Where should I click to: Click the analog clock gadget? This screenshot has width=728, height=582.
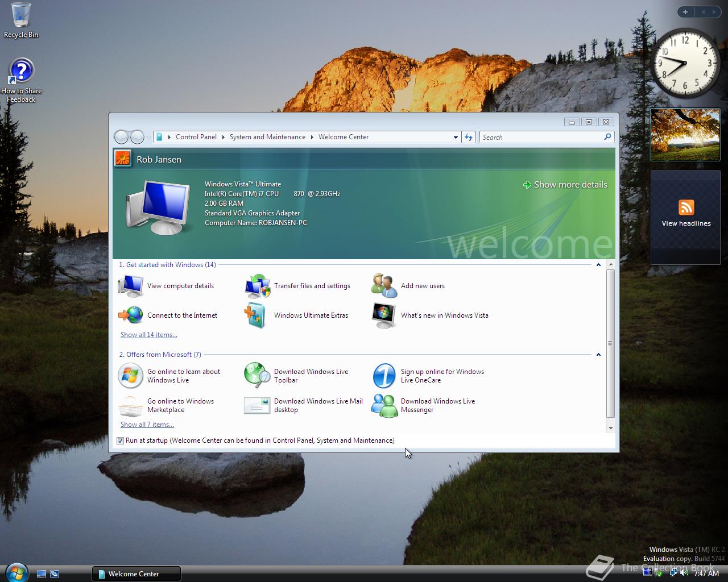coord(685,63)
